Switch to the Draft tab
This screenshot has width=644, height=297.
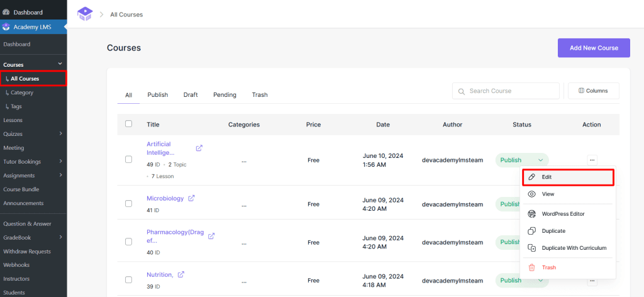[x=191, y=95]
